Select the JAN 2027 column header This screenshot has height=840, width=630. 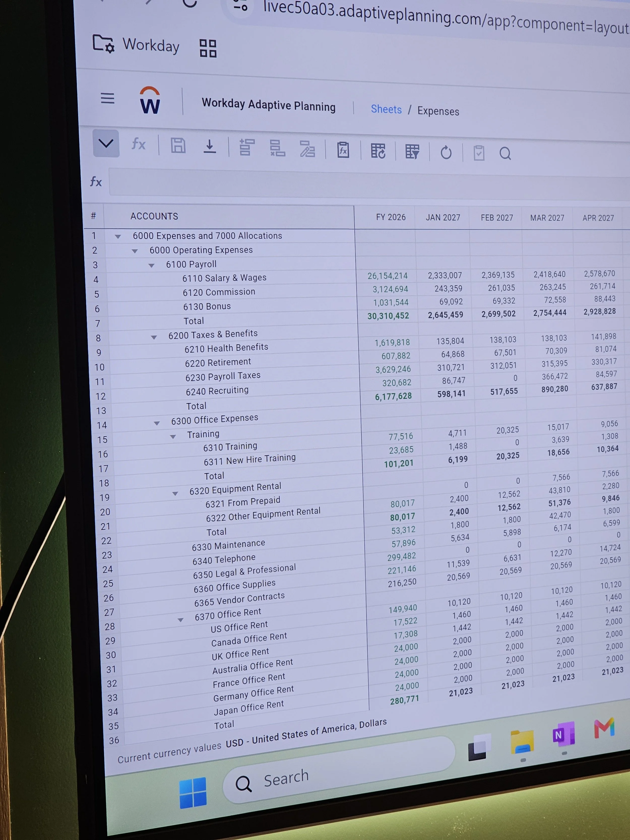[443, 217]
